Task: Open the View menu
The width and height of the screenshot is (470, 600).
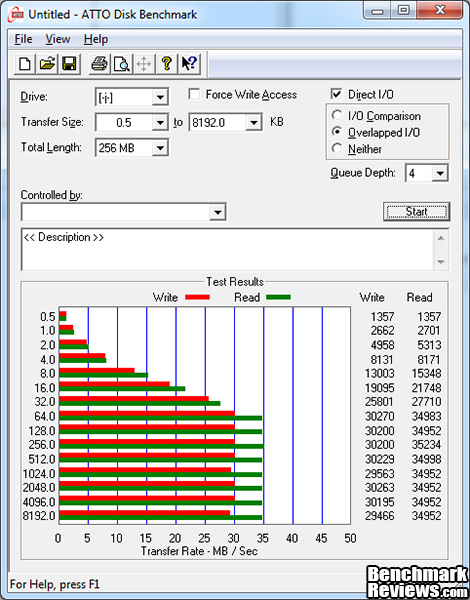Action: click(58, 39)
